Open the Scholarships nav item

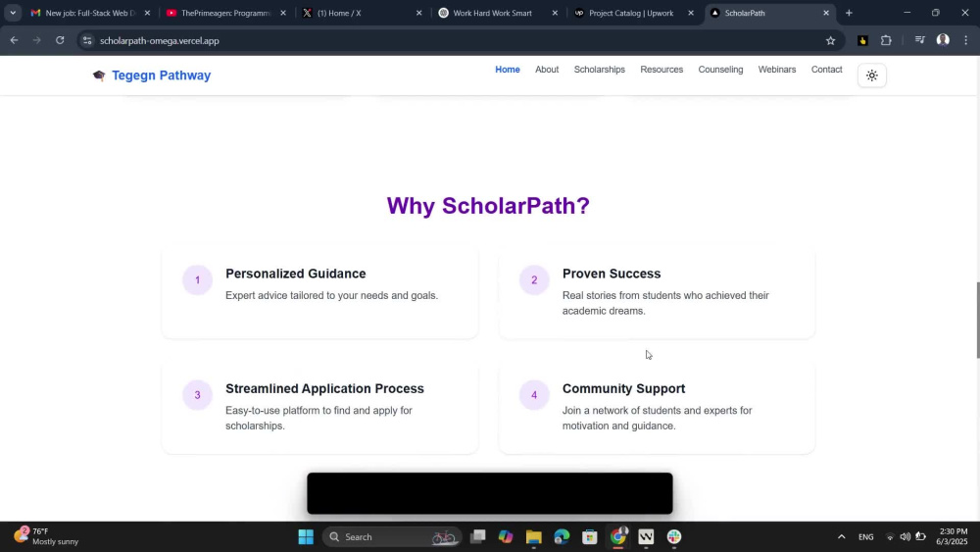pyautogui.click(x=599, y=70)
